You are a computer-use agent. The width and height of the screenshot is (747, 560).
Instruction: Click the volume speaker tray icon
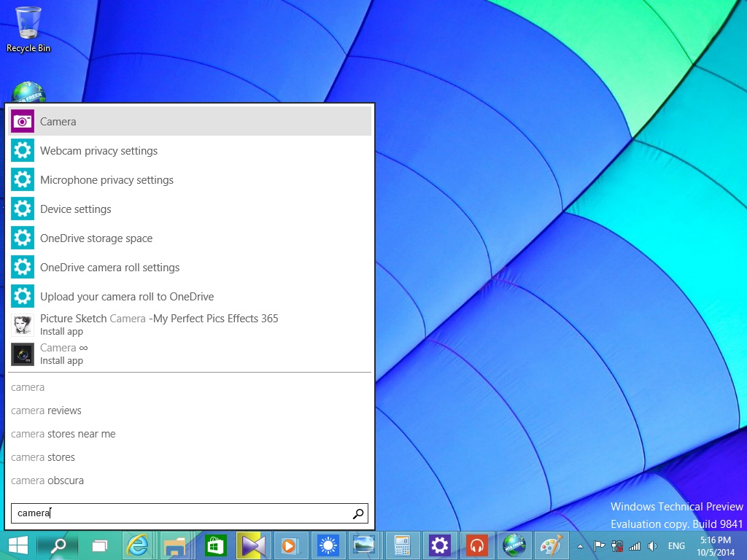pyautogui.click(x=652, y=546)
